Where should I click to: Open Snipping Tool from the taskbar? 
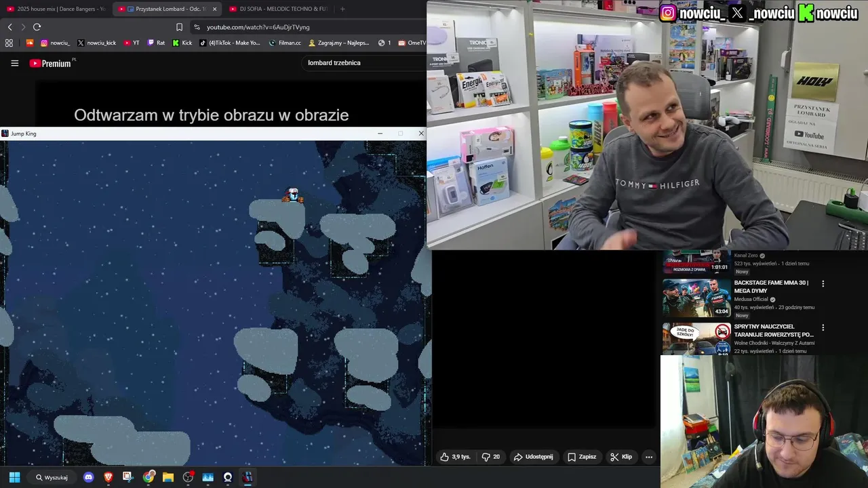click(x=128, y=477)
